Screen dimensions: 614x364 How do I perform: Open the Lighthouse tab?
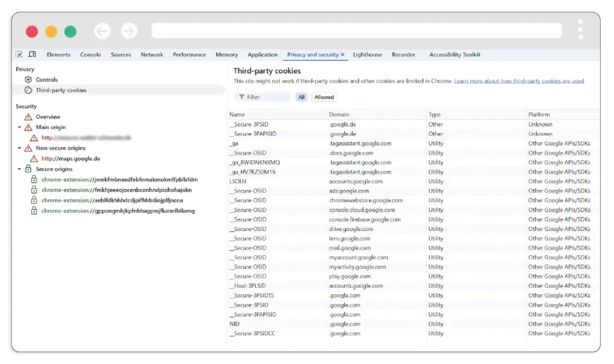pos(367,54)
